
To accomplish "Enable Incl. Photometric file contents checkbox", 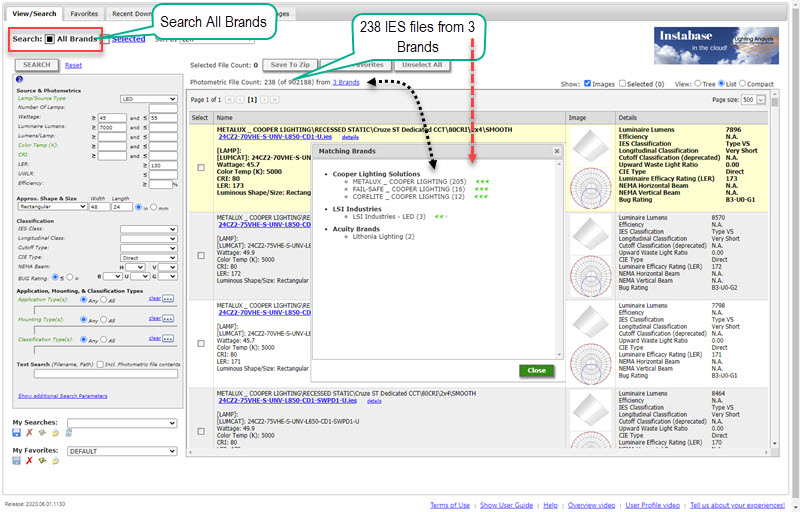I will tap(101, 364).
